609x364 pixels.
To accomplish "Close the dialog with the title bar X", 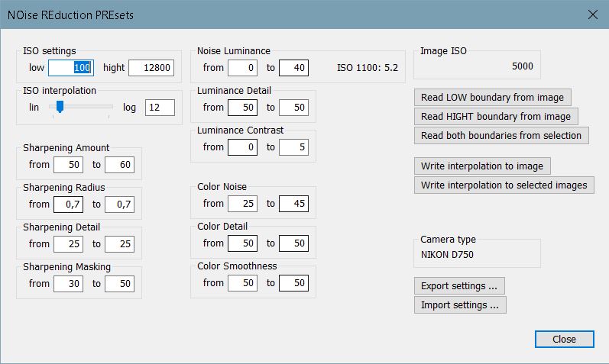I will [x=591, y=13].
